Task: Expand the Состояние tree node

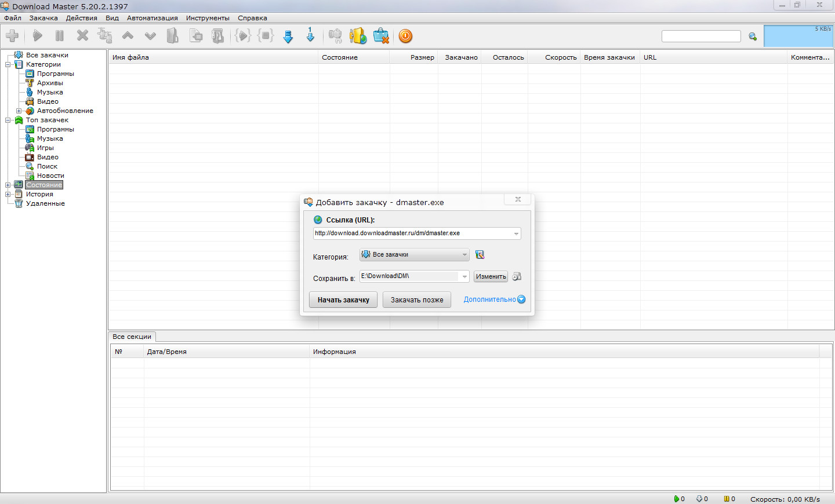Action: [8, 185]
